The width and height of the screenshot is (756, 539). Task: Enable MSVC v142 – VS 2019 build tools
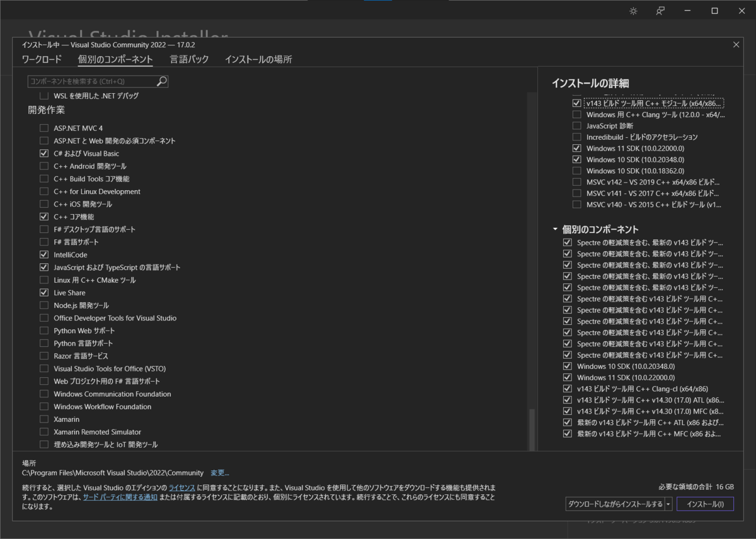tap(577, 182)
